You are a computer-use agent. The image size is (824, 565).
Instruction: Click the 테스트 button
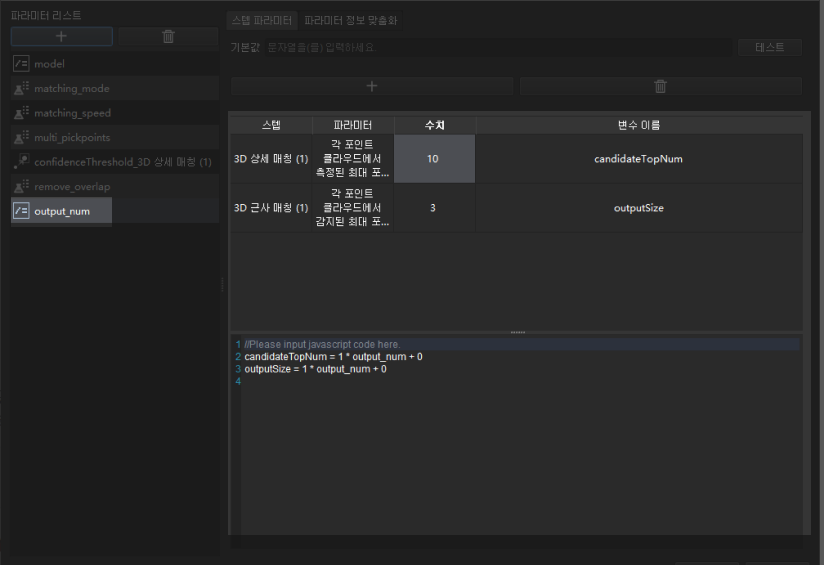click(770, 47)
